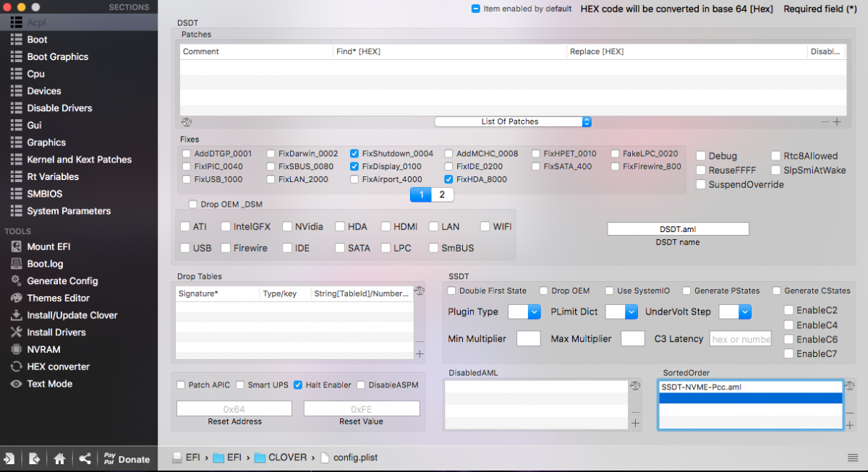Image resolution: width=868 pixels, height=472 pixels.
Task: Click the share icon in bottom toolbar
Action: click(x=85, y=459)
